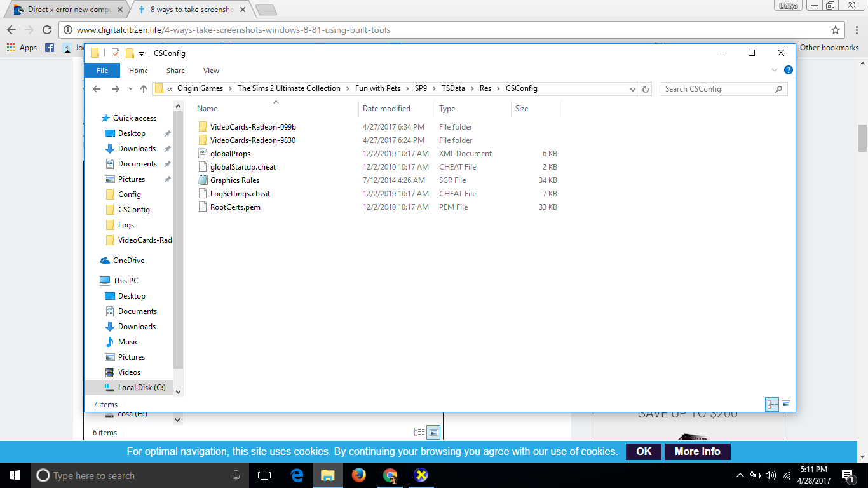
Task: Click the Help question mark icon
Action: click(788, 71)
